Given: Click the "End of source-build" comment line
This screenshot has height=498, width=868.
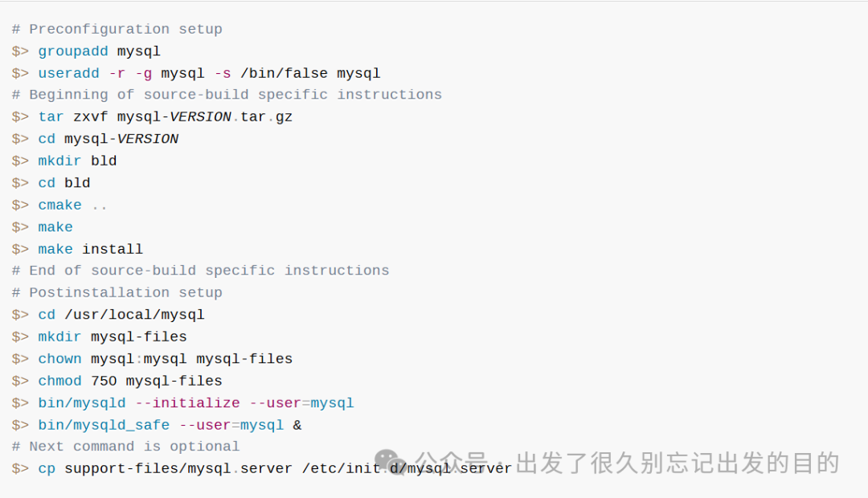Looking at the screenshot, I should pos(201,271).
